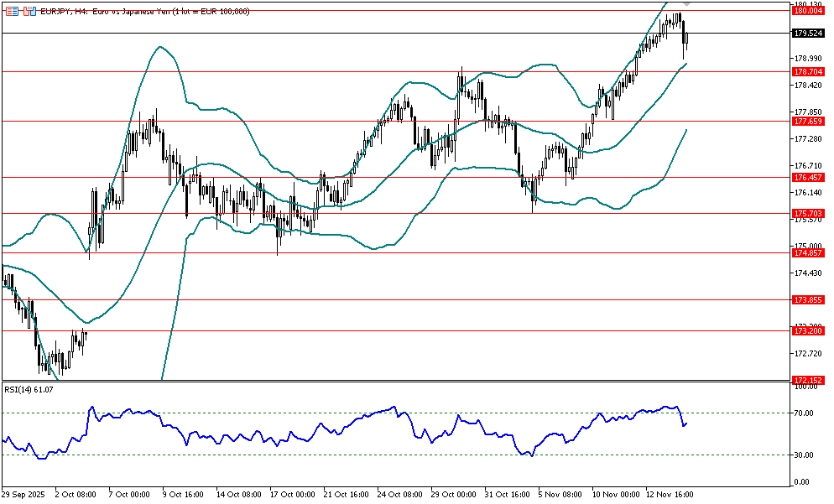Screen dimensions: 834x504
Task: Click the current price label 179.524
Action: point(806,34)
